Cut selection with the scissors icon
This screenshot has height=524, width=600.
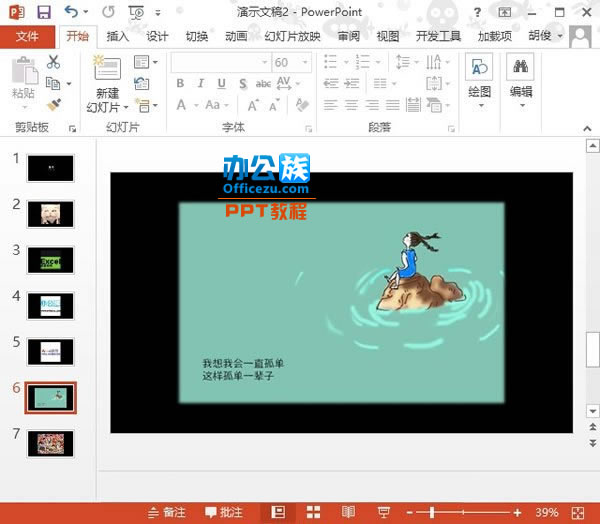tap(53, 62)
